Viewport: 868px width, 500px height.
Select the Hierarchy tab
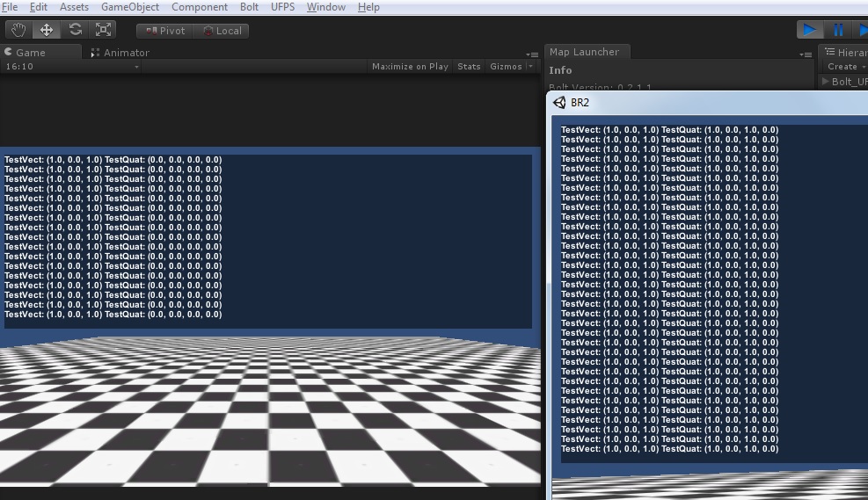pyautogui.click(x=843, y=52)
